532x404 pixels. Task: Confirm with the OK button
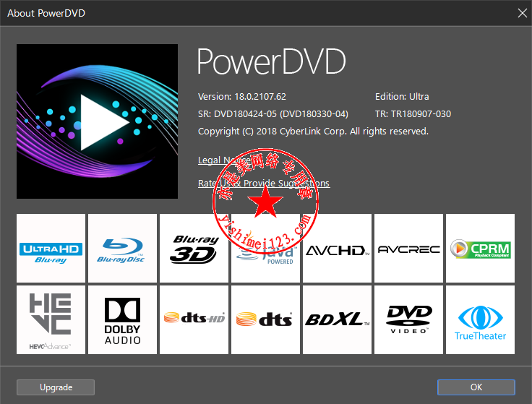click(x=476, y=387)
